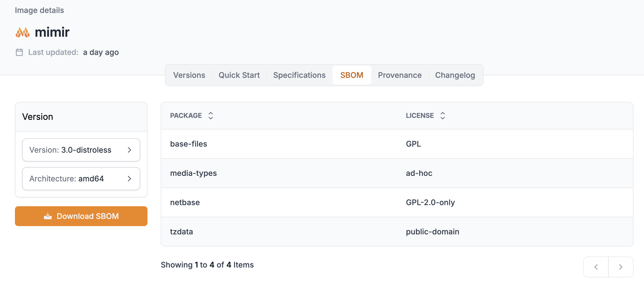Sort table by Package column arrows
The height and width of the screenshot is (291, 644).
211,116
